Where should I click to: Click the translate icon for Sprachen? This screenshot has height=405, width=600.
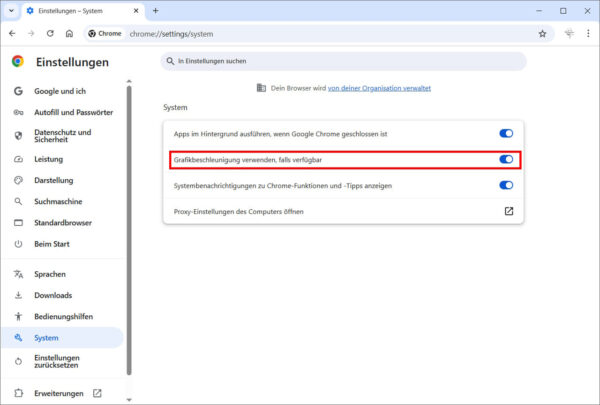coord(18,274)
